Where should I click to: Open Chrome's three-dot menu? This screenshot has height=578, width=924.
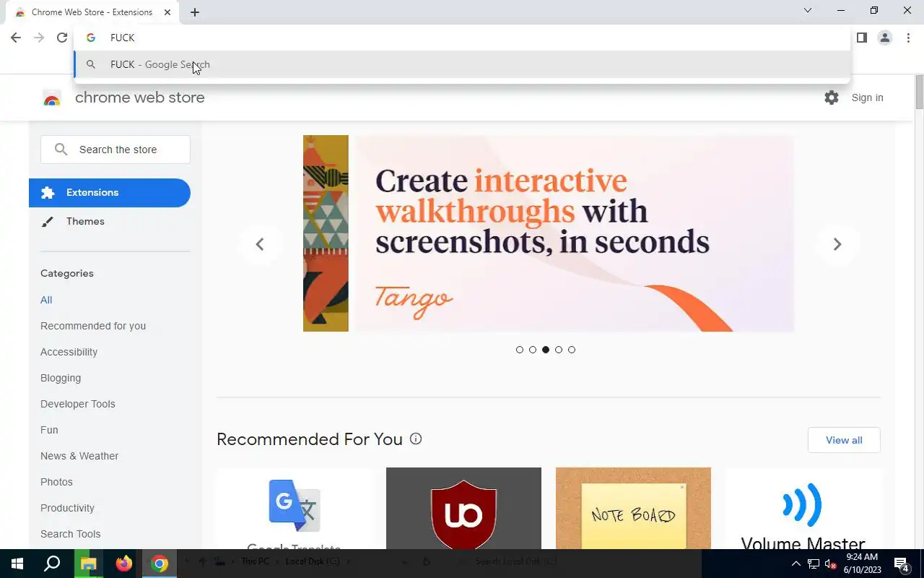(x=908, y=38)
